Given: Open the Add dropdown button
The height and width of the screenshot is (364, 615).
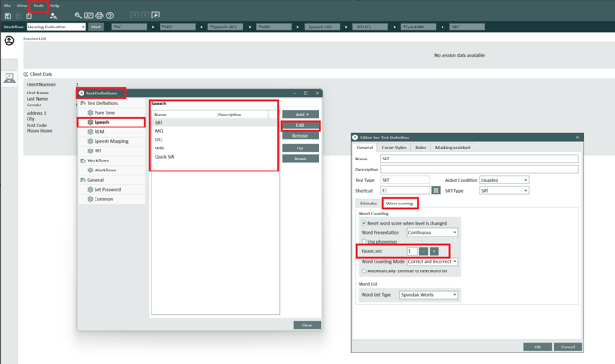Looking at the screenshot, I should point(300,115).
